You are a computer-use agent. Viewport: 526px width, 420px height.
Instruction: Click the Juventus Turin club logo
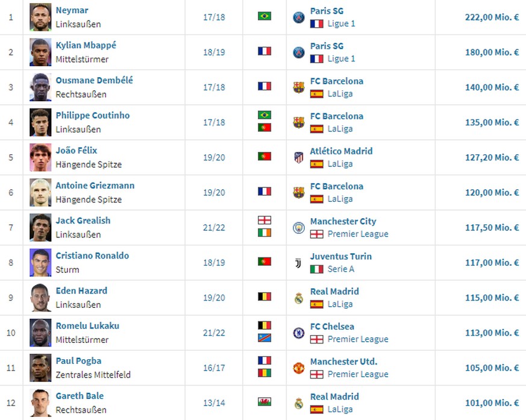click(x=298, y=263)
